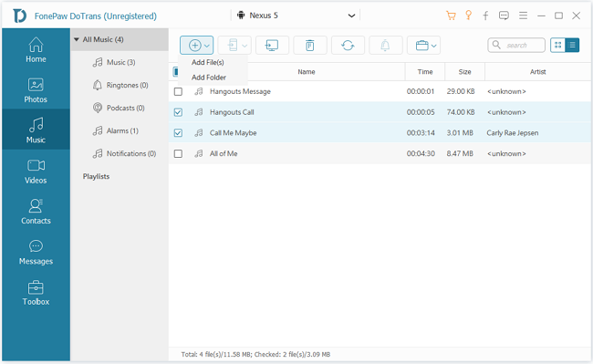Click the Refresh toolbar icon

348,46
